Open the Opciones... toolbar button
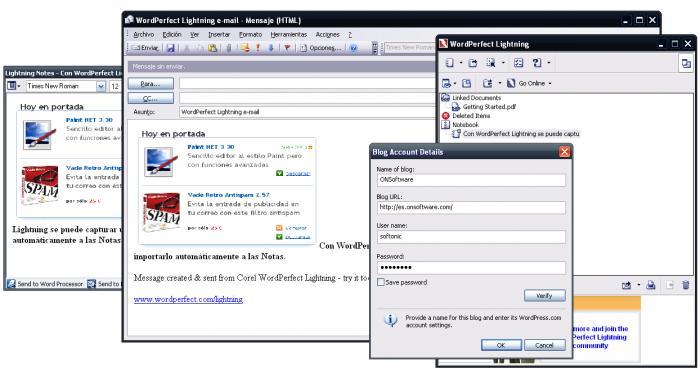 click(320, 48)
